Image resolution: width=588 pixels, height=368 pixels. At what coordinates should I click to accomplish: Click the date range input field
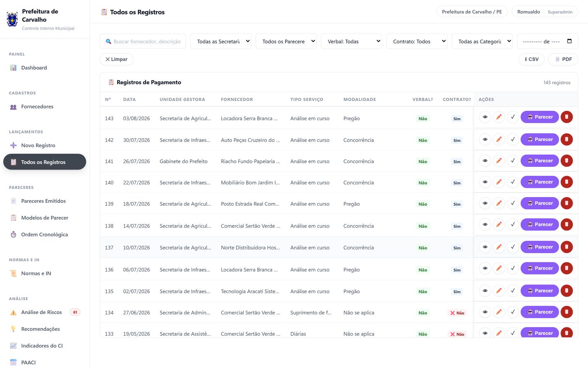tap(548, 41)
